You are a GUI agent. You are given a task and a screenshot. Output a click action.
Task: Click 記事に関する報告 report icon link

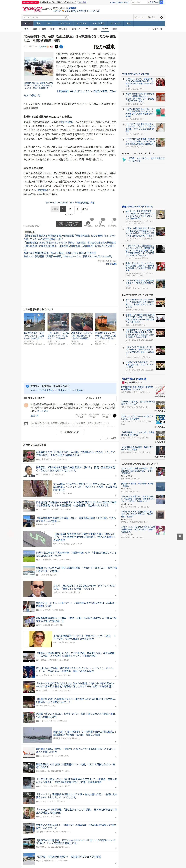31,226
